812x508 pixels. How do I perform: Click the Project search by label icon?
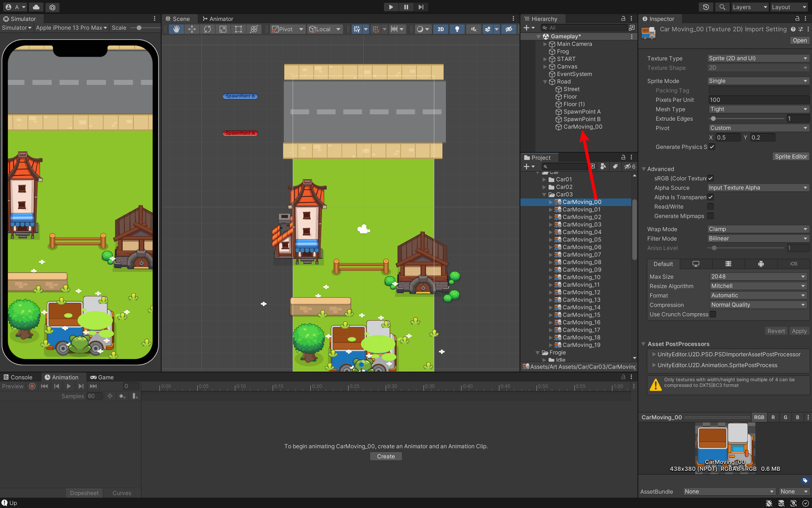pos(615,166)
